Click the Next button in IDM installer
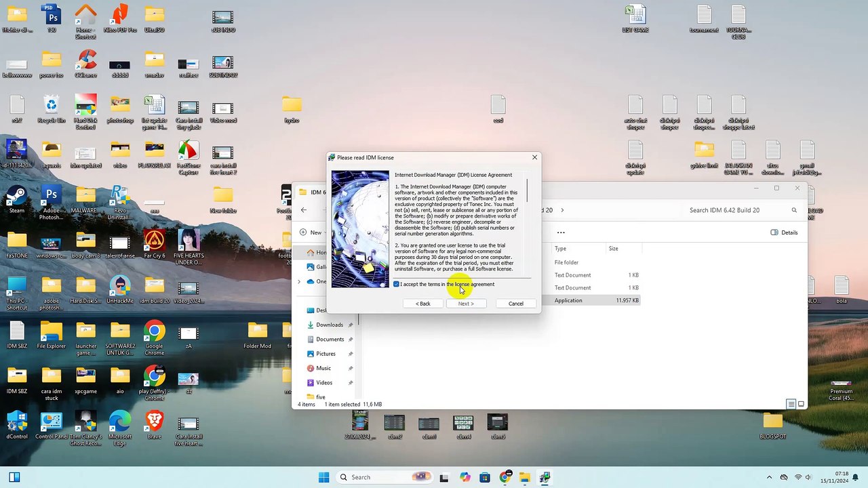Viewport: 868px width, 488px height. point(465,304)
